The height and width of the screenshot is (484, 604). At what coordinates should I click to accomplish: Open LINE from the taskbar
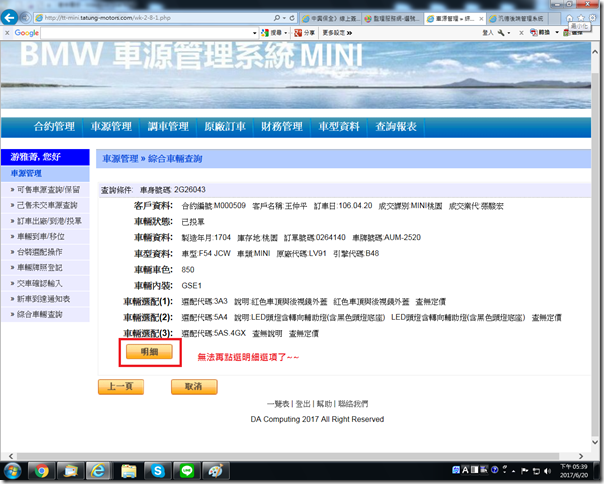(187, 471)
